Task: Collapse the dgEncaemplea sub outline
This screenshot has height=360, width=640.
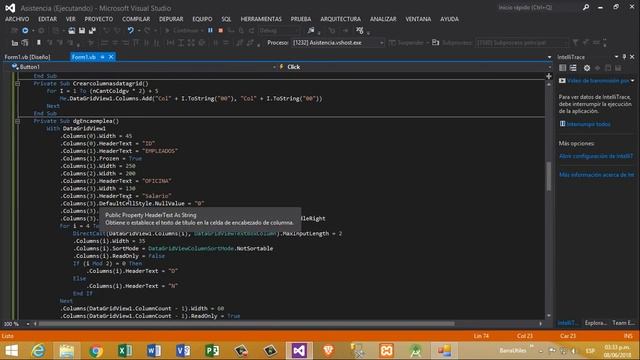Action: (x=18, y=121)
